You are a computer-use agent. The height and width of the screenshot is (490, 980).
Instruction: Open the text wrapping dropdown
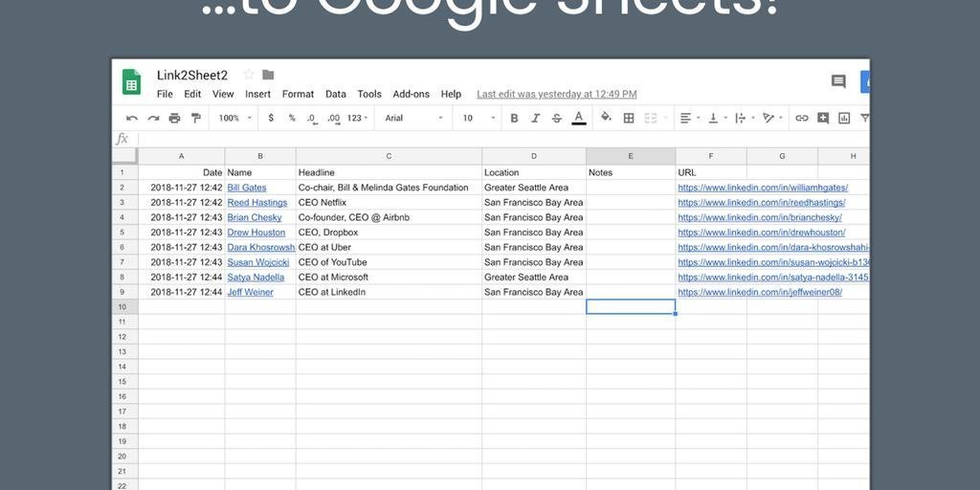(x=745, y=118)
